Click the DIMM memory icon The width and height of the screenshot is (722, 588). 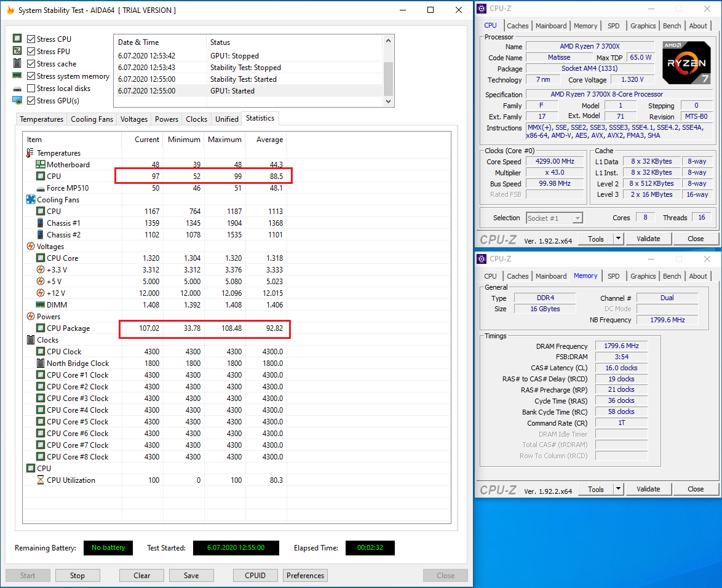click(41, 305)
